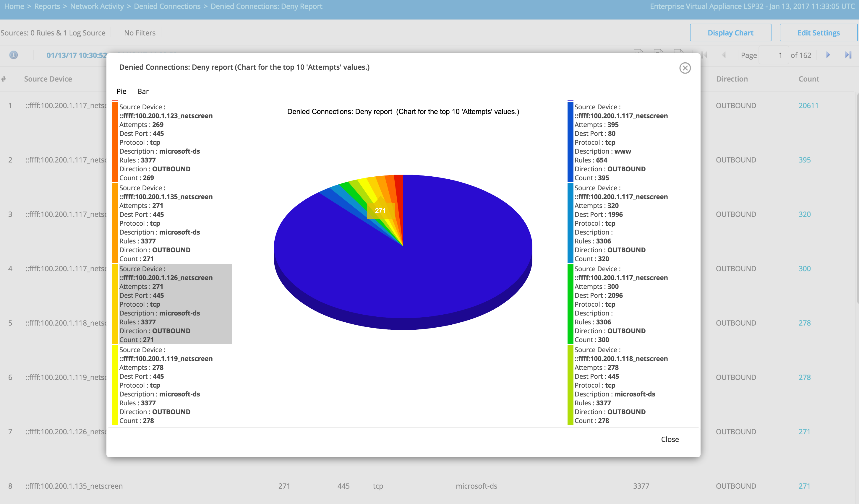This screenshot has width=859, height=504.
Task: Click the blue info icon
Action: tap(14, 55)
